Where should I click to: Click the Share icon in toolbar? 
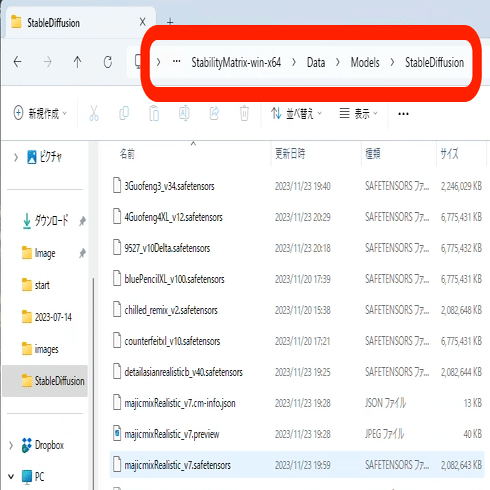[214, 113]
